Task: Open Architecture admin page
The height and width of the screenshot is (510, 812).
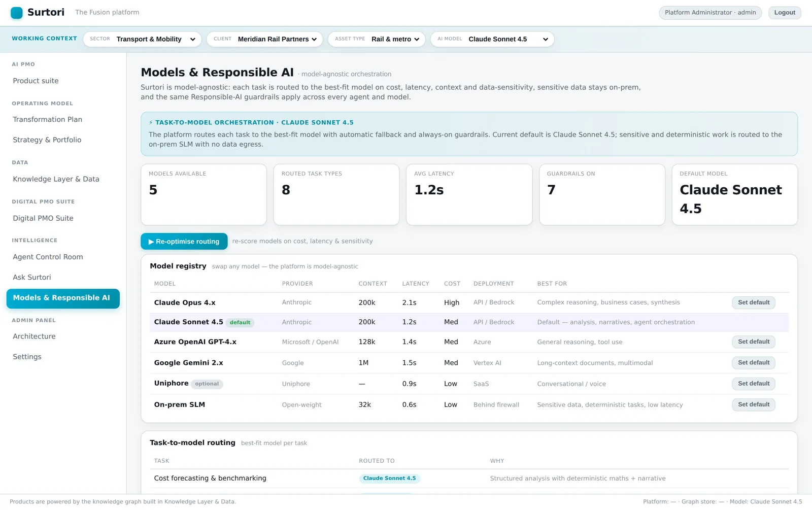Action: point(63,336)
